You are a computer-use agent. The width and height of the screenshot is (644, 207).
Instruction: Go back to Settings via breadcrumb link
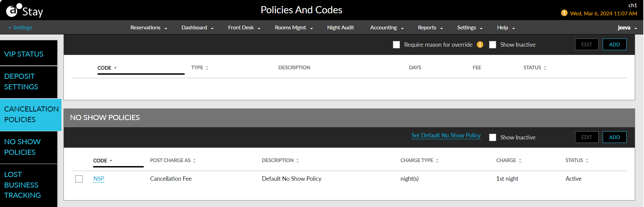(x=20, y=28)
